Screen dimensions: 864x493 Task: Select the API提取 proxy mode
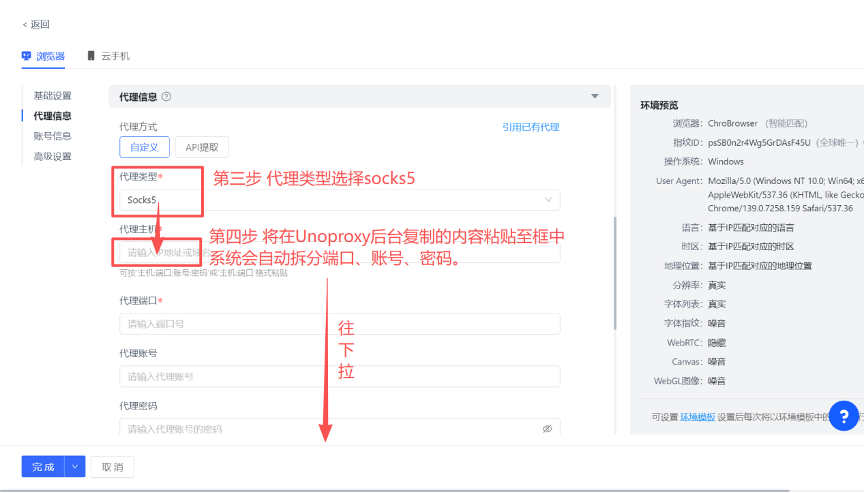202,147
